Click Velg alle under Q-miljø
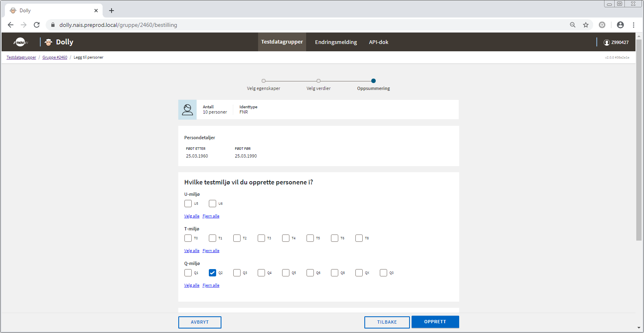 coord(192,285)
